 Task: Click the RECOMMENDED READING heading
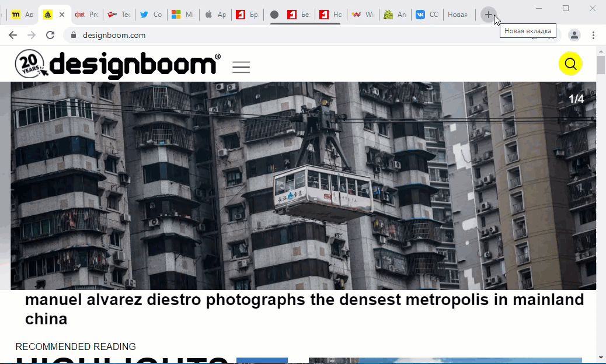coord(76,346)
